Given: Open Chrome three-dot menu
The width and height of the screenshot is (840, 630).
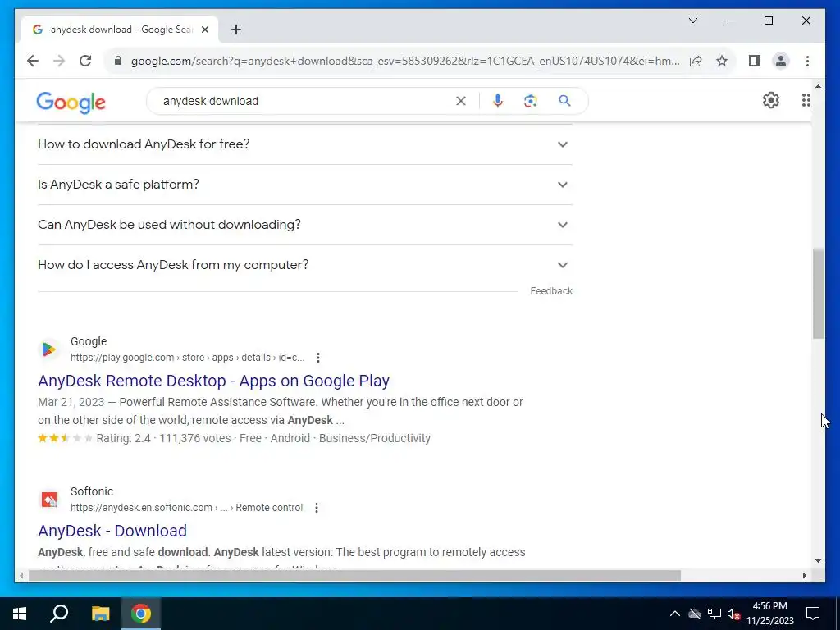Looking at the screenshot, I should (x=807, y=61).
